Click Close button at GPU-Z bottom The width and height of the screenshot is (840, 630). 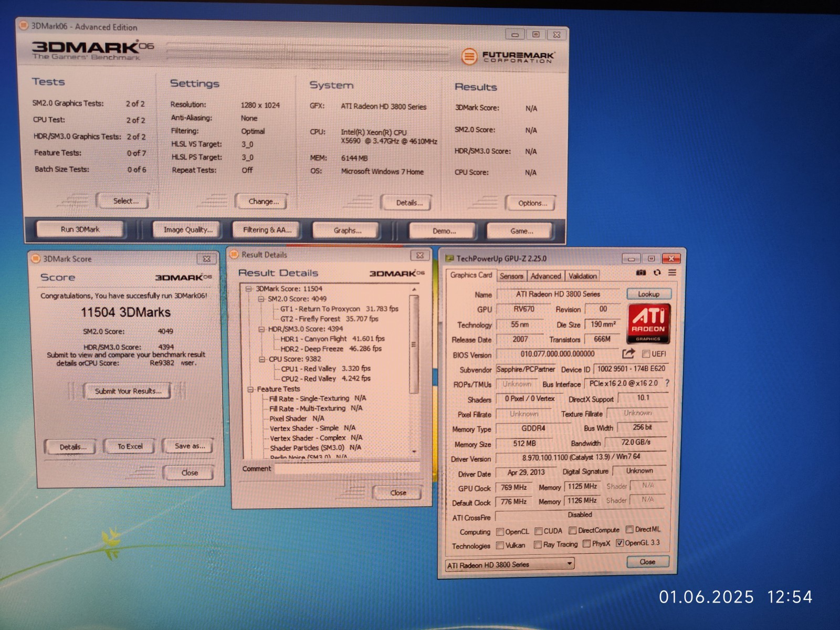pos(647,562)
